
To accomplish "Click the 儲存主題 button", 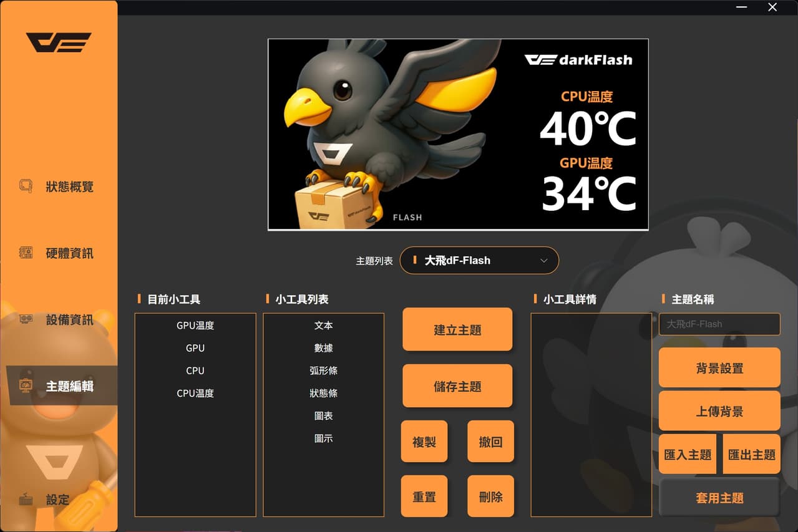I will (457, 386).
